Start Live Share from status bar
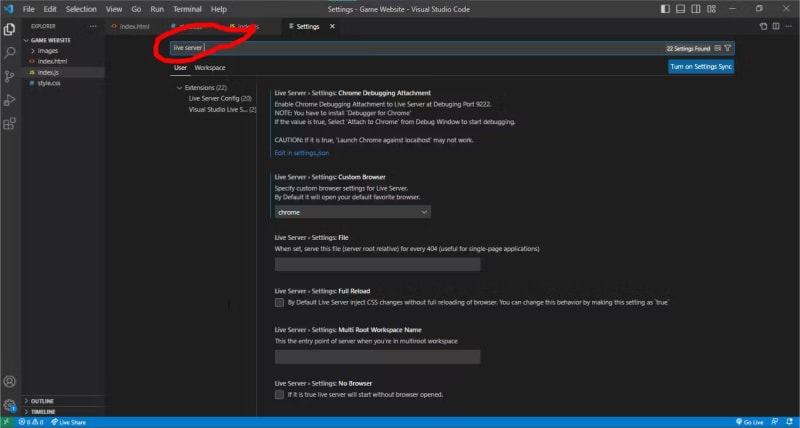Image resolution: width=800 pixels, height=428 pixels. tap(68, 422)
